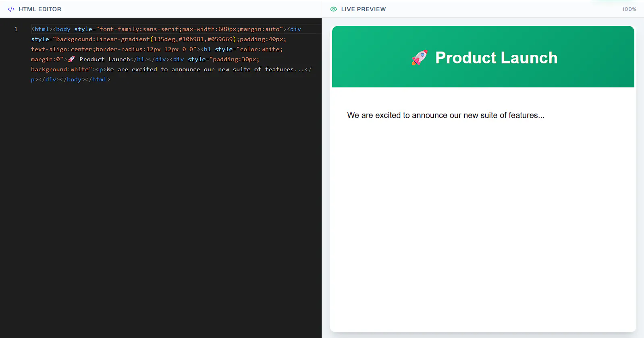Click the Live Preview eye icon
644x338 pixels.
(334, 9)
